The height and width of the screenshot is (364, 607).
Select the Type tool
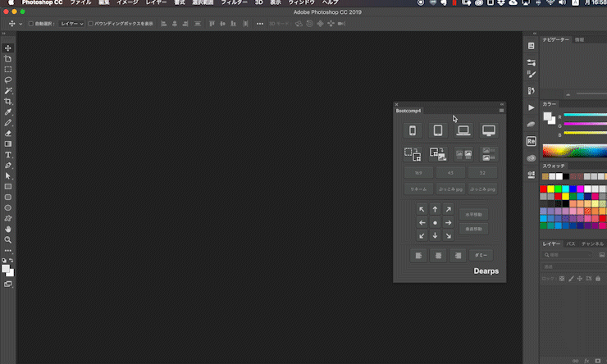point(8,154)
